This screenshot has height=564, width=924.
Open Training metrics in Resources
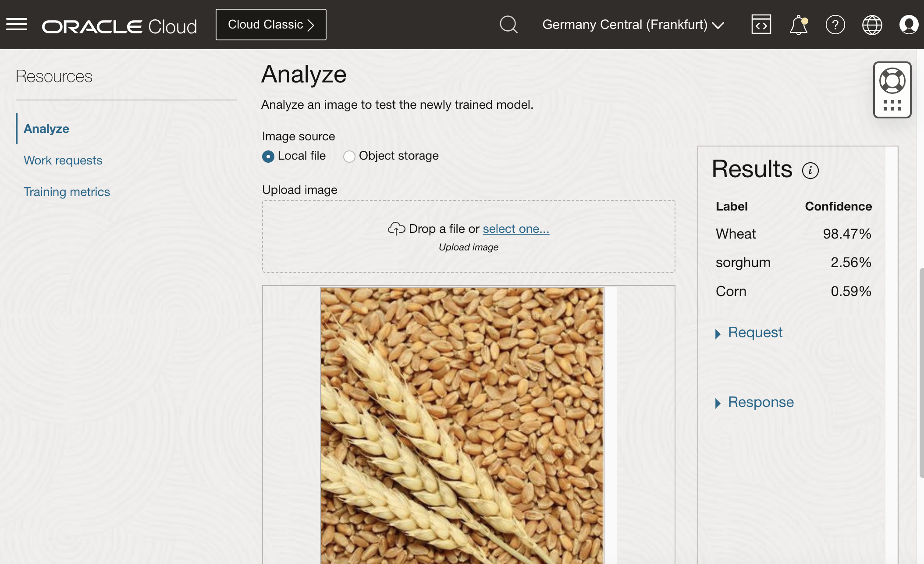[x=67, y=192]
